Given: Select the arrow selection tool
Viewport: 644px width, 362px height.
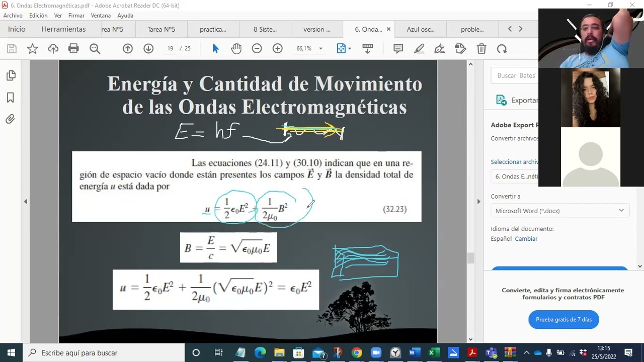Looking at the screenshot, I should click(216, 49).
